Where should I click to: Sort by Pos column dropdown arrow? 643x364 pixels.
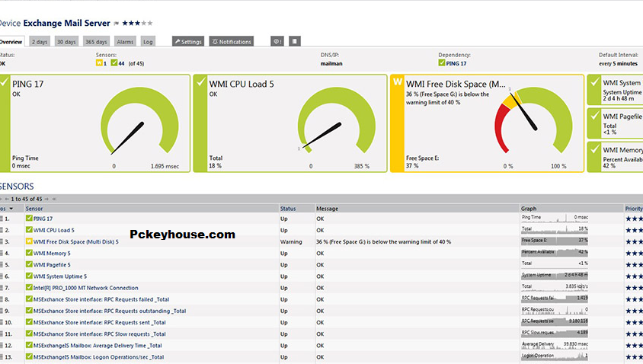tap(11, 209)
